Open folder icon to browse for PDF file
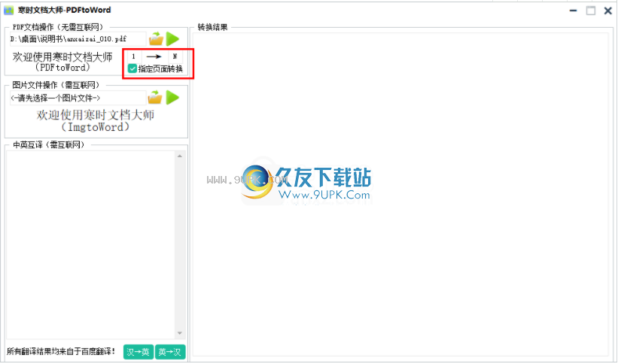The height and width of the screenshot is (364, 618). (x=156, y=38)
